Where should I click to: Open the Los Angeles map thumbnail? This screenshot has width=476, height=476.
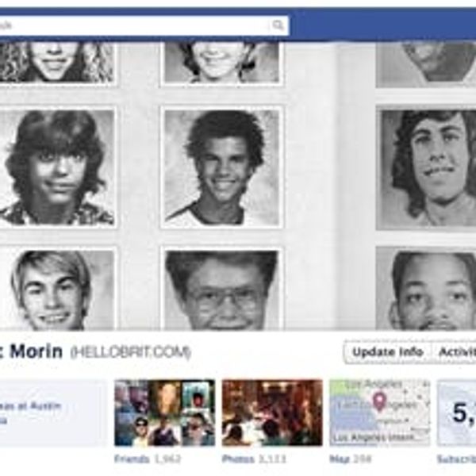[x=380, y=413]
